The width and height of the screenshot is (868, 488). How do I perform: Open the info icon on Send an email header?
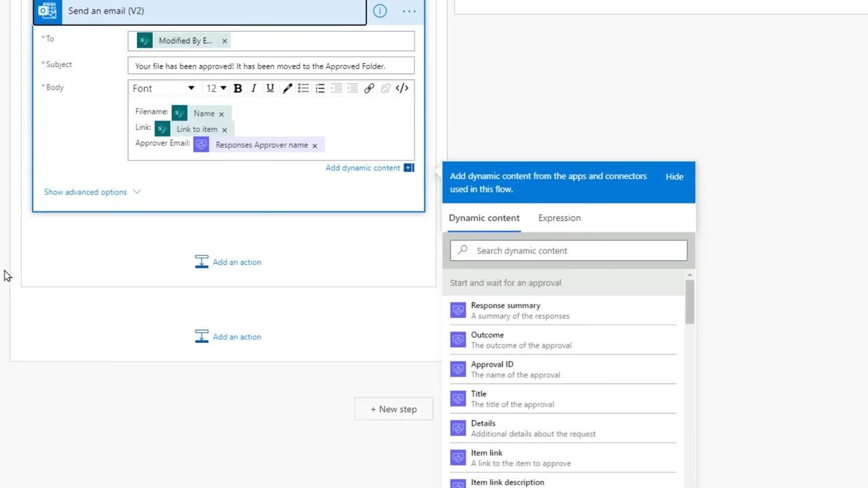[x=380, y=11]
